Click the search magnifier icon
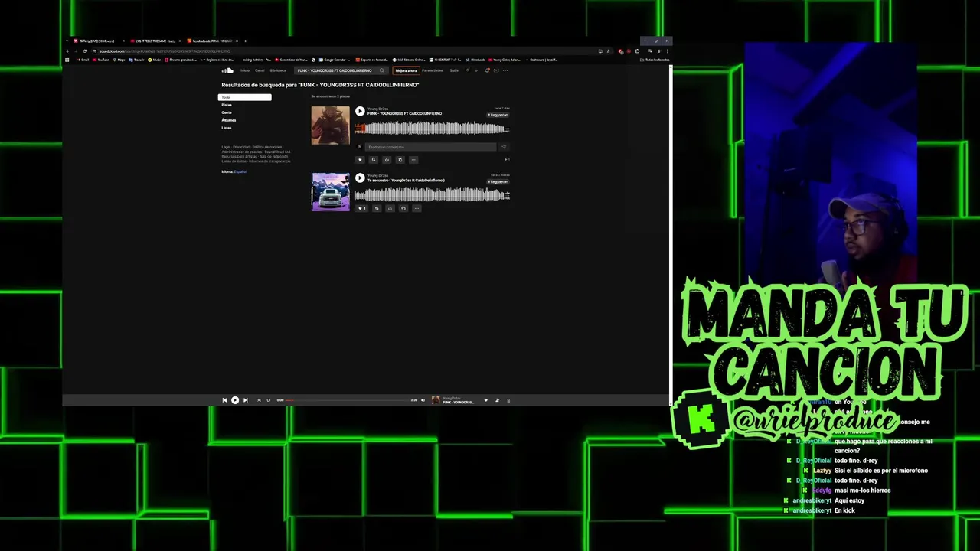Image resolution: width=980 pixels, height=551 pixels. tap(382, 70)
